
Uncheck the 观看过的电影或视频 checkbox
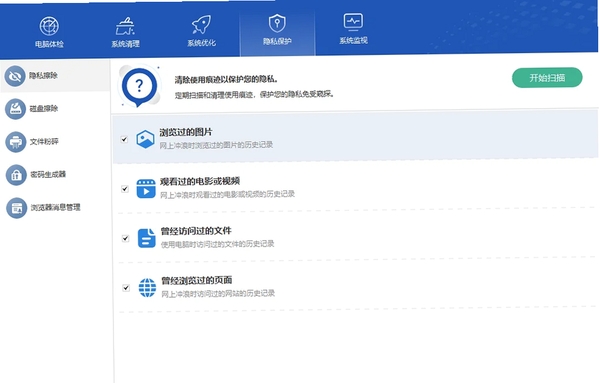pos(125,189)
